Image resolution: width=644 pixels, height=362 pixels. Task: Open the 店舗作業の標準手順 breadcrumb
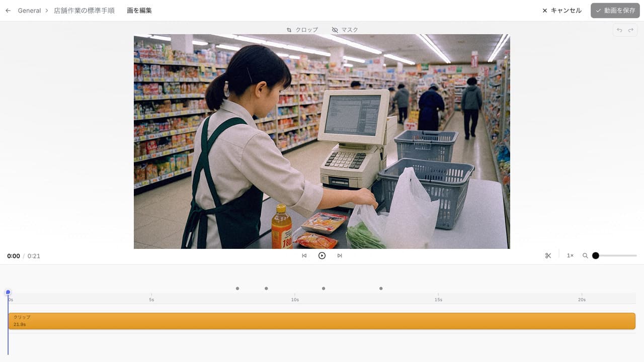[x=84, y=11]
